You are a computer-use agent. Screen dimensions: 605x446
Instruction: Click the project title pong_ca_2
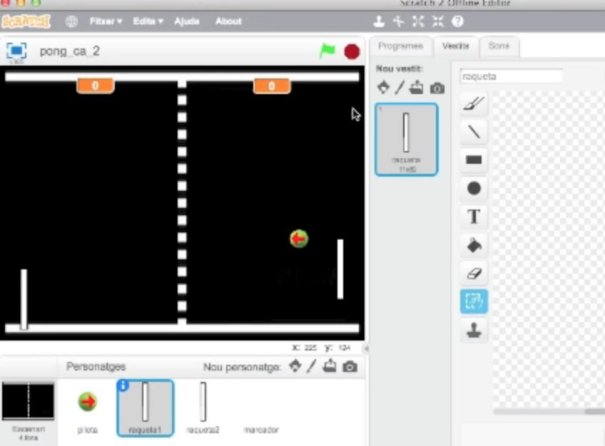coord(70,51)
